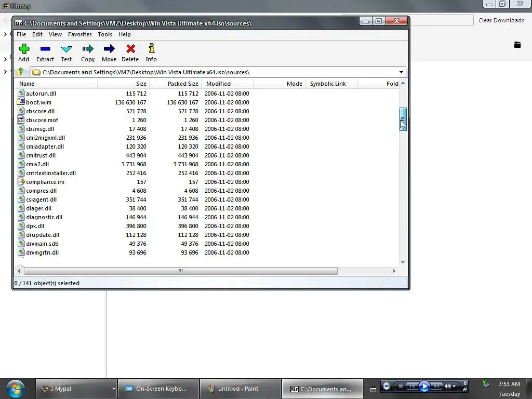Click Windows Media Player play button in taskbar
Image resolution: width=532 pixels, height=399 pixels.
(424, 386)
